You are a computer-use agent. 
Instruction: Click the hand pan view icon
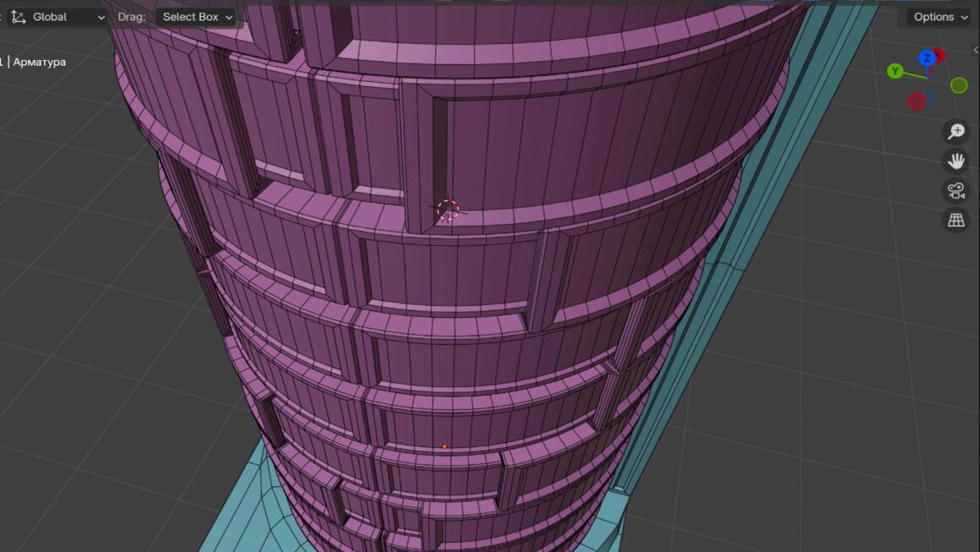point(955,161)
